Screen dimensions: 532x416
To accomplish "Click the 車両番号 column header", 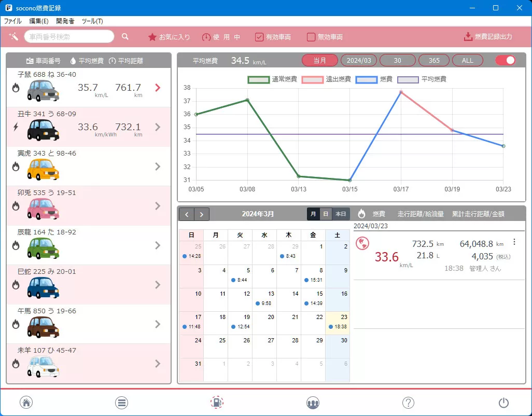I will coord(44,61).
